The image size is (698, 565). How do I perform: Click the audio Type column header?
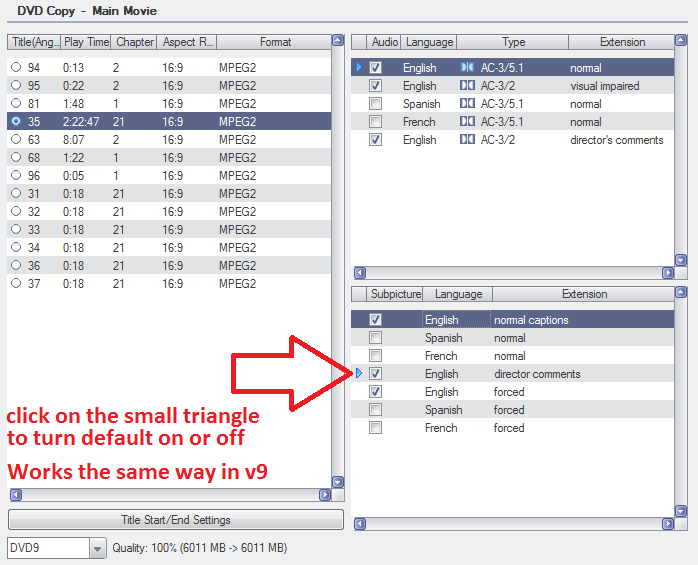click(513, 42)
